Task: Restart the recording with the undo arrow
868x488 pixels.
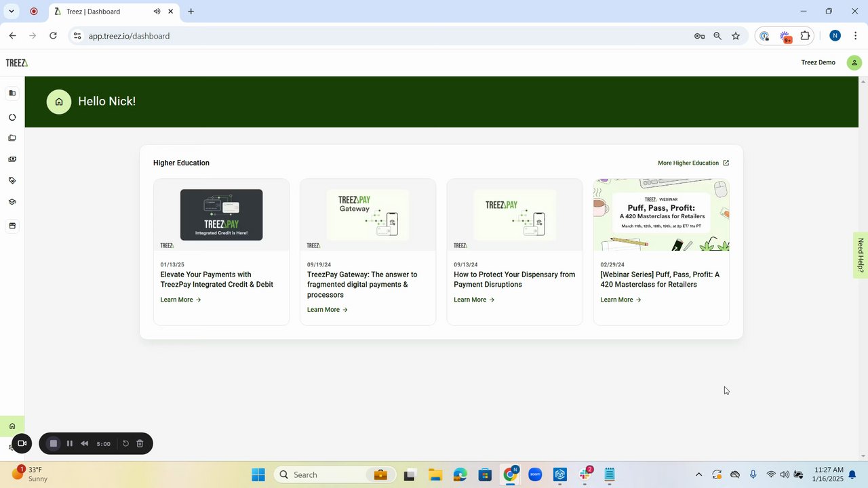Action: coord(125,443)
